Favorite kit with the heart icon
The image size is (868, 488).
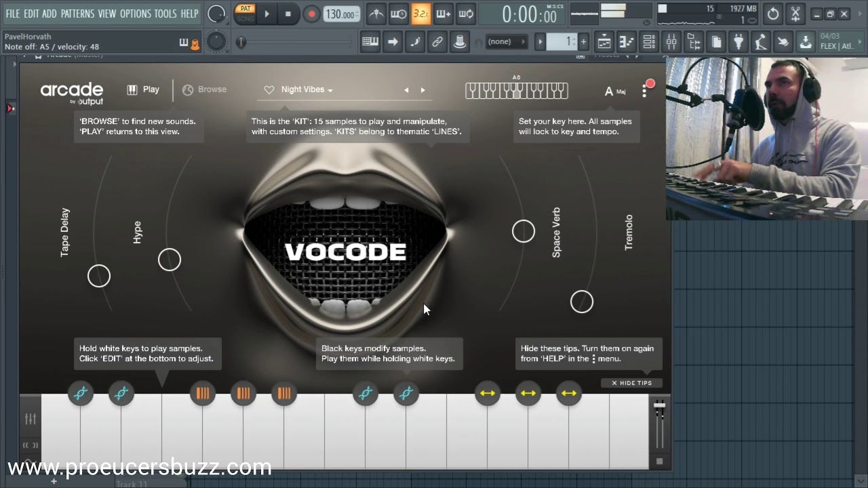point(269,89)
